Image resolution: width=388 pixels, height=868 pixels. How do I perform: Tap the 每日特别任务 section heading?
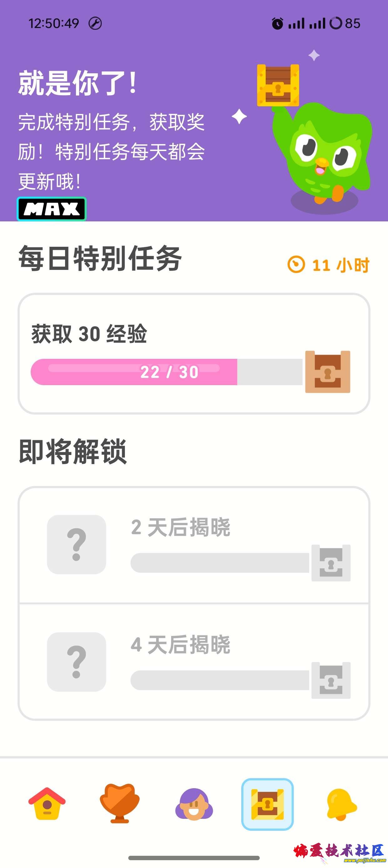pos(100,258)
